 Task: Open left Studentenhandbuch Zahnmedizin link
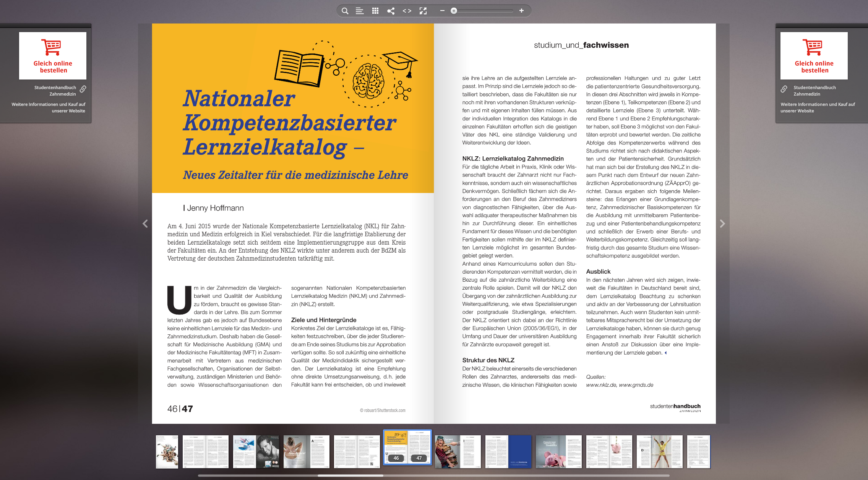coord(55,91)
